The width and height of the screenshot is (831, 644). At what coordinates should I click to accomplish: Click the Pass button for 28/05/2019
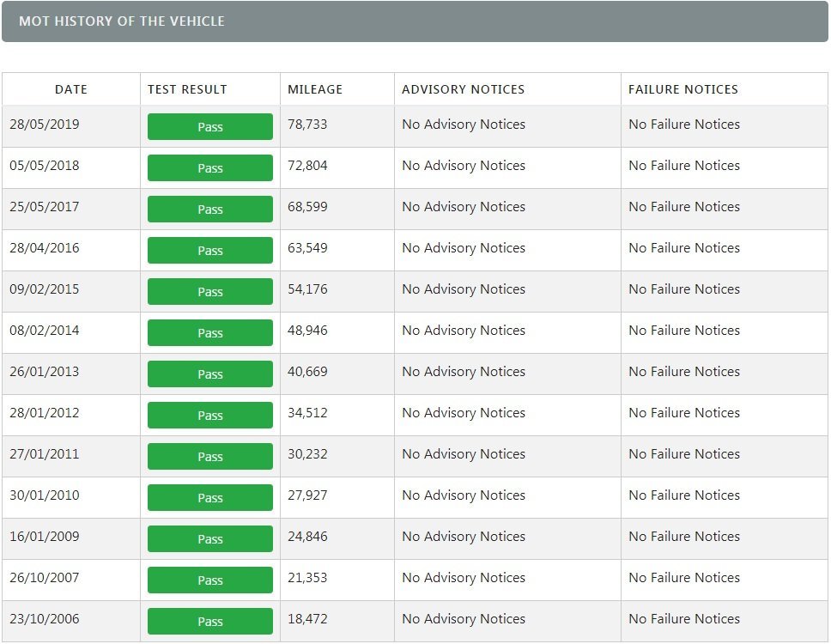point(209,126)
